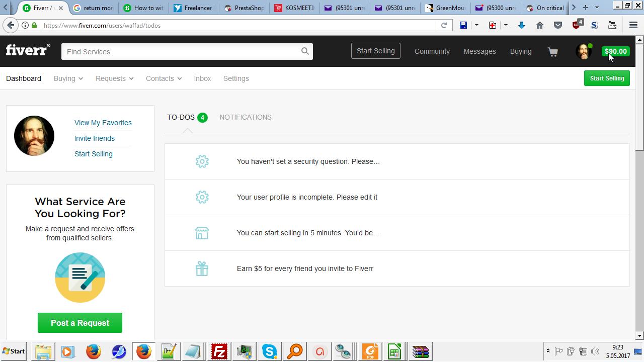Click the Fiverr logo in the header
The image size is (644, 362).
click(x=28, y=50)
